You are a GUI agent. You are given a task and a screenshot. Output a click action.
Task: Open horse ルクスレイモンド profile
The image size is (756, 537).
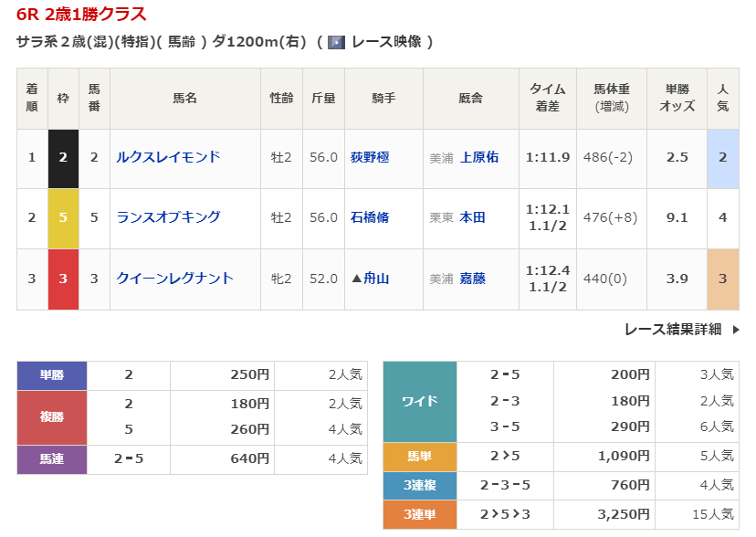click(x=168, y=157)
